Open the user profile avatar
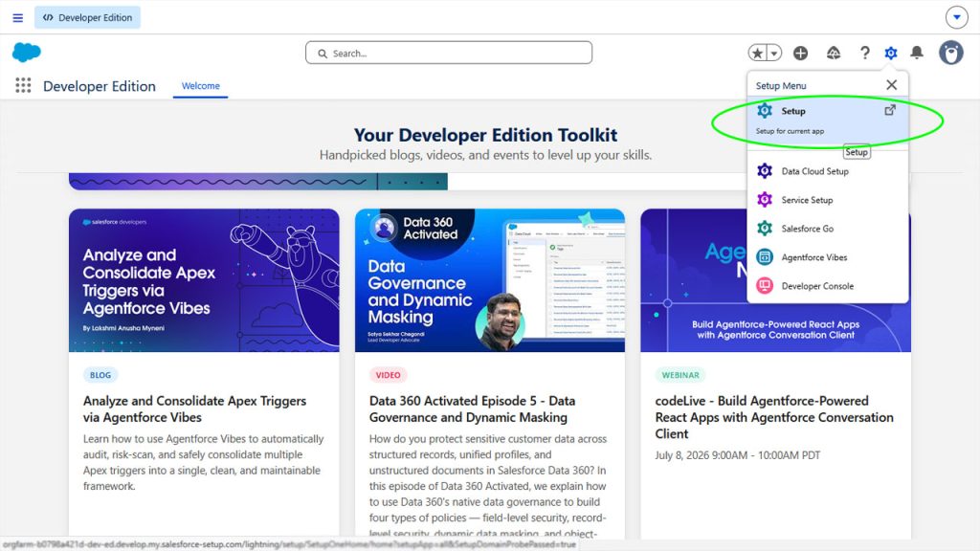 coord(950,54)
